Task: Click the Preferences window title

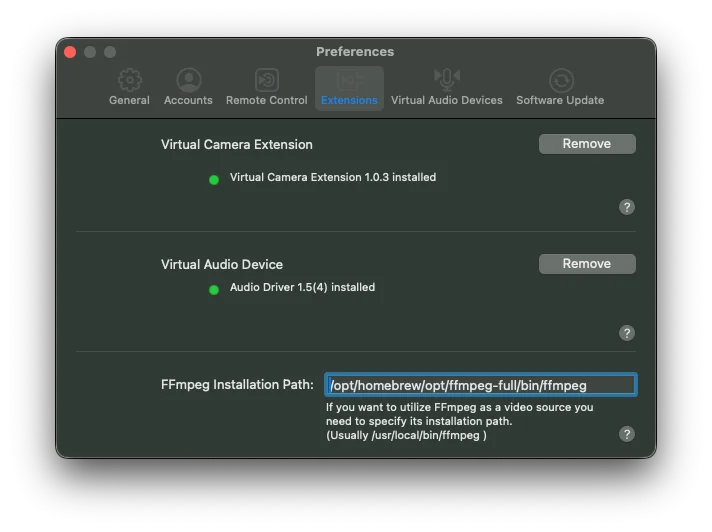Action: click(355, 52)
